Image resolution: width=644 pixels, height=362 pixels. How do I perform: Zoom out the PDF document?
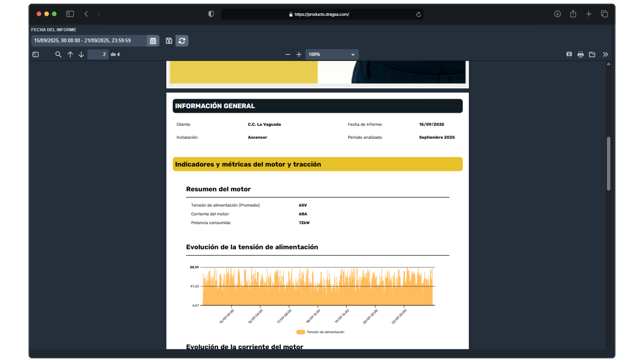coord(288,55)
